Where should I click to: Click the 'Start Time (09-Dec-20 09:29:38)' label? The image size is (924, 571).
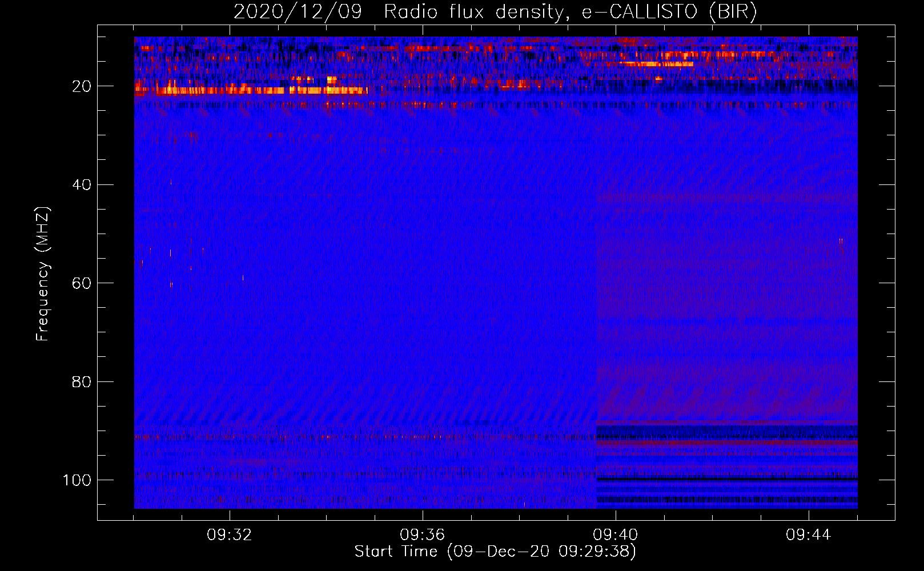(x=495, y=552)
